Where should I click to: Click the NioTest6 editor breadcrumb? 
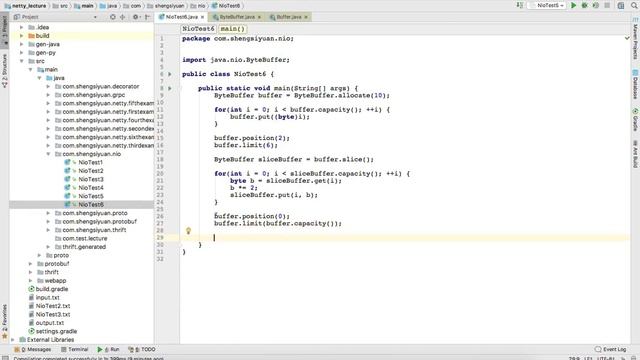(x=198, y=29)
